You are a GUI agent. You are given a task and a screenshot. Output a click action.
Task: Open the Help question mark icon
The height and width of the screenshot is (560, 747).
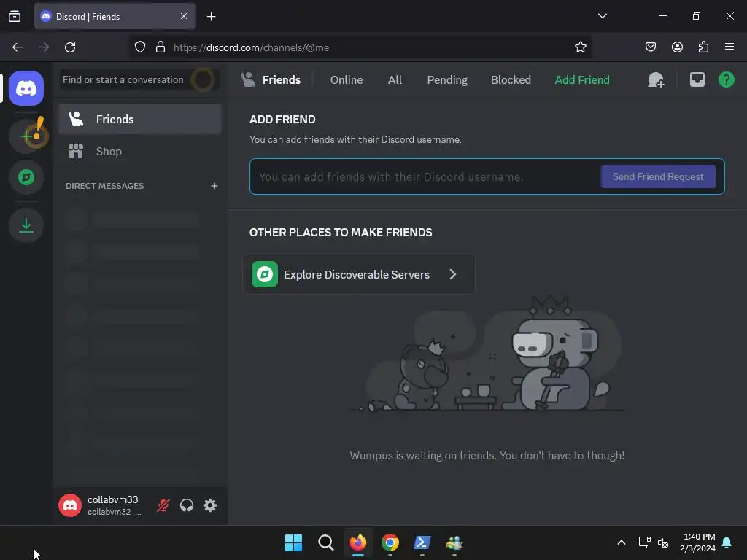726,79
